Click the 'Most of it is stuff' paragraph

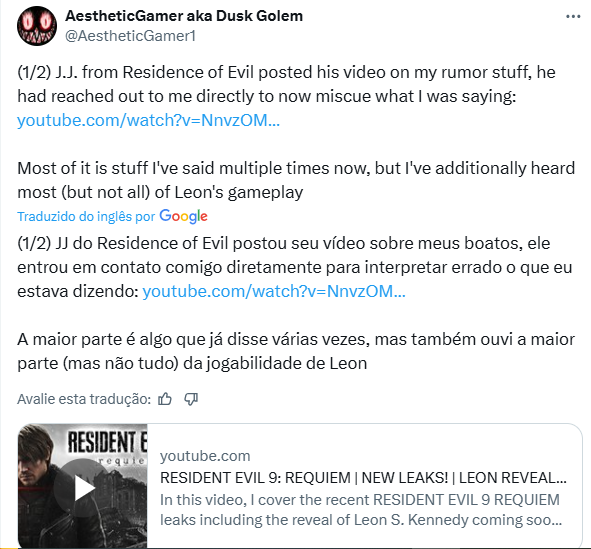[x=296, y=180]
